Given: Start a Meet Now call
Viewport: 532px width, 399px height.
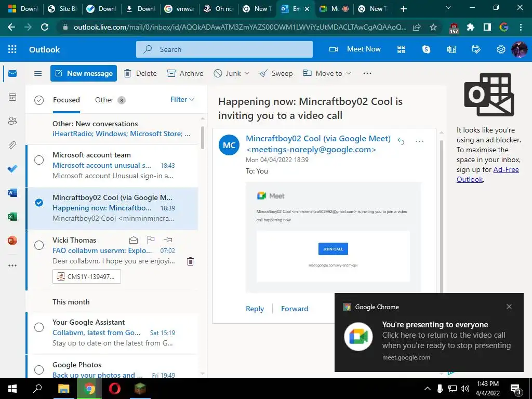Looking at the screenshot, I should 355,49.
